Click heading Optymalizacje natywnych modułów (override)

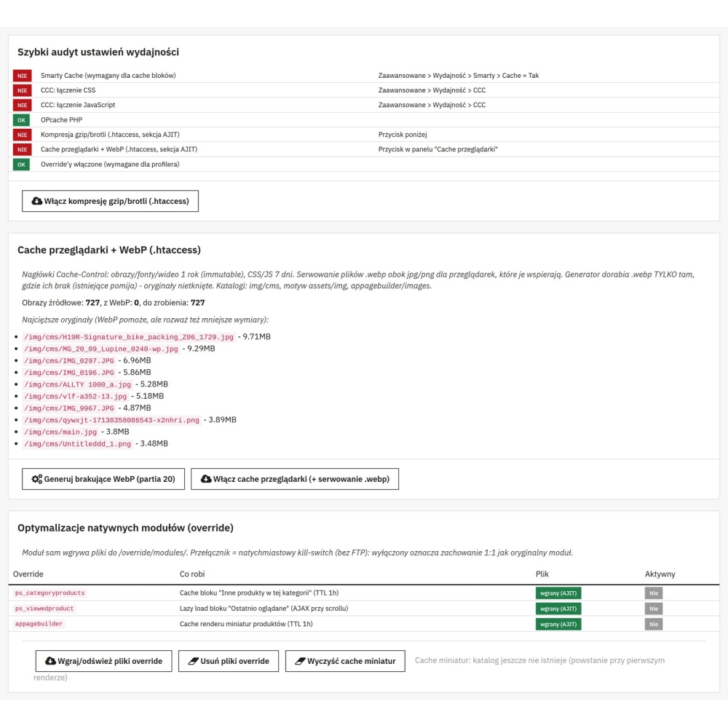pyautogui.click(x=125, y=528)
